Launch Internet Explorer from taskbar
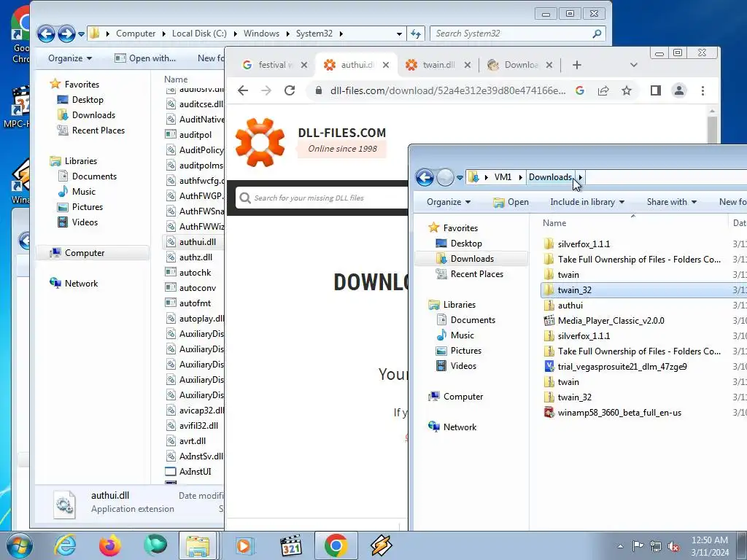Viewport: 747px width, 560px height. 65,545
